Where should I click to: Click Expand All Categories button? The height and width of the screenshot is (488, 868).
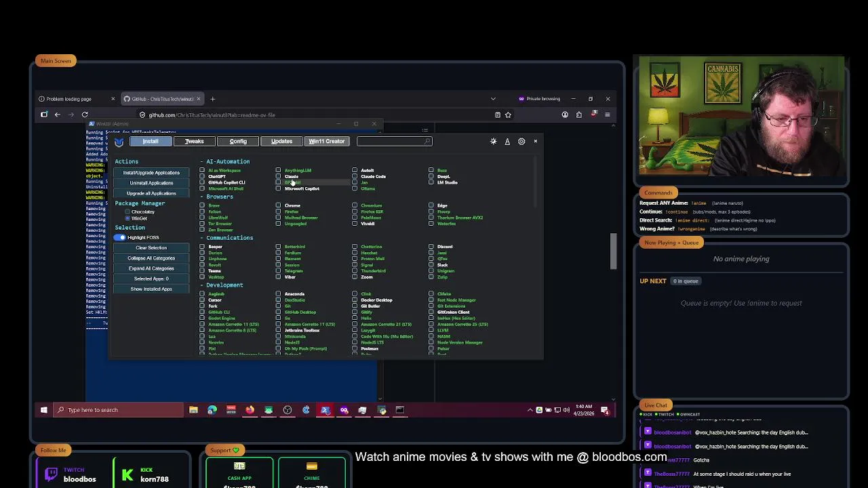click(151, 268)
